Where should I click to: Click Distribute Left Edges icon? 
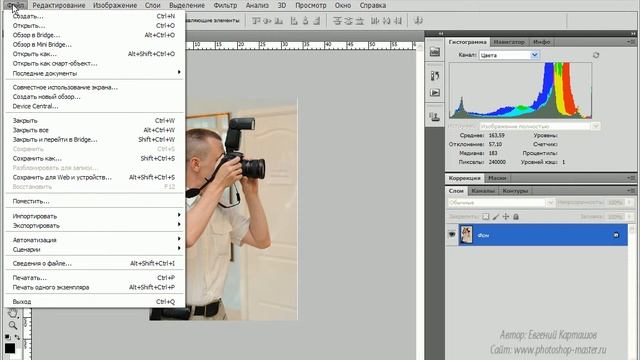375,20
